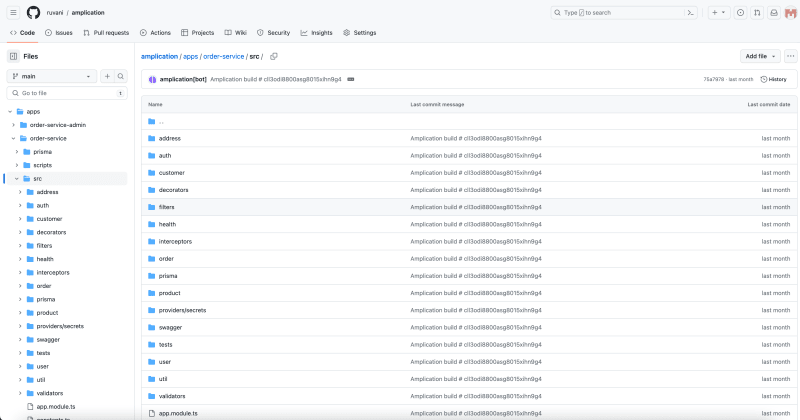Collapse the src folder in tree
800x420 pixels.
coord(17,179)
